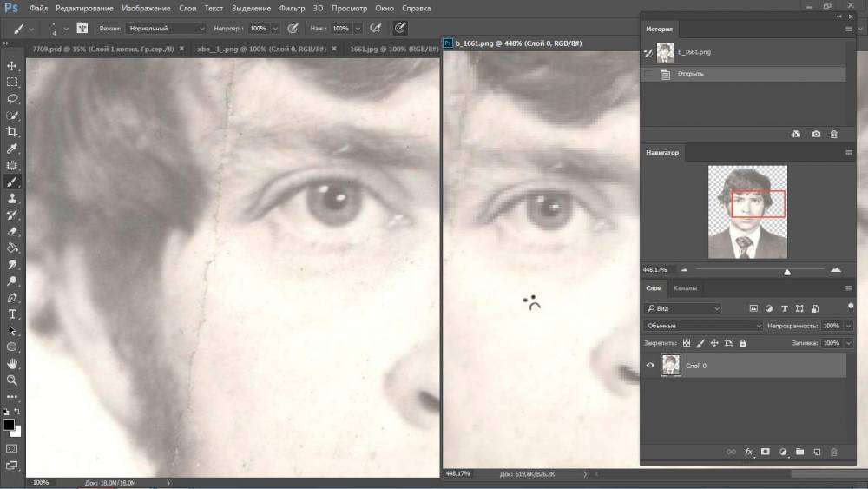This screenshot has height=489, width=868.
Task: Click the b_1661.png history snapshot thumbnail
Action: [x=666, y=53]
